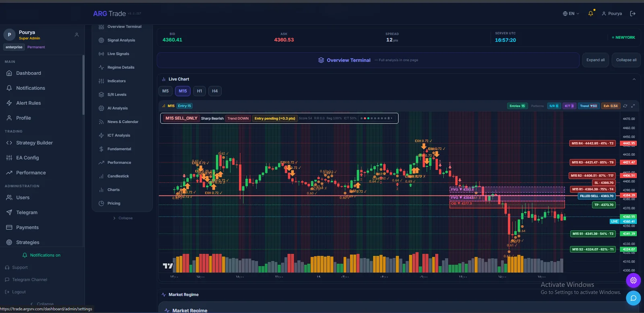The width and height of the screenshot is (644, 313).
Task: Click the notification bell icon in the header
Action: click(x=590, y=13)
